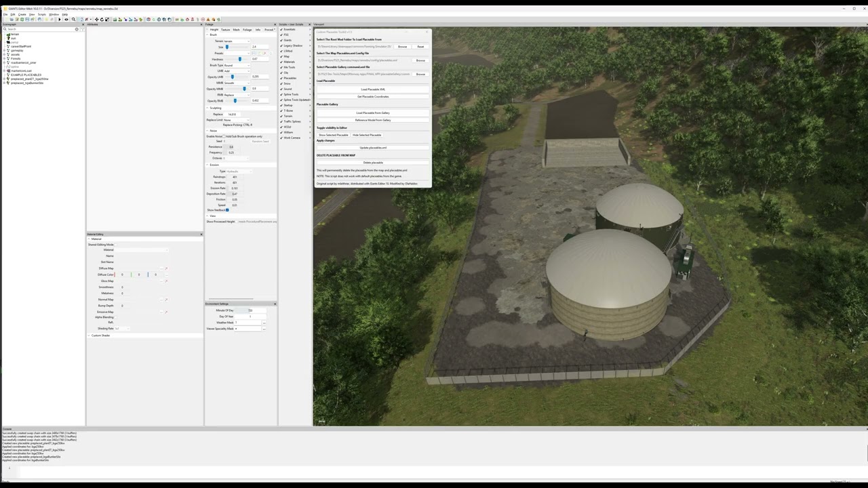Click Load Placeable from Gallery button

pyautogui.click(x=373, y=113)
